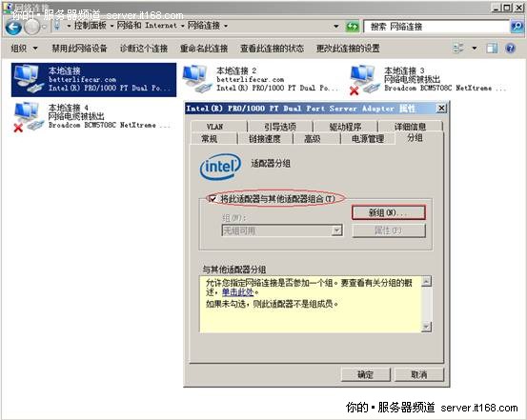Click the search magnifier icon
This screenshot has width=527, height=420.
[x=517, y=27]
